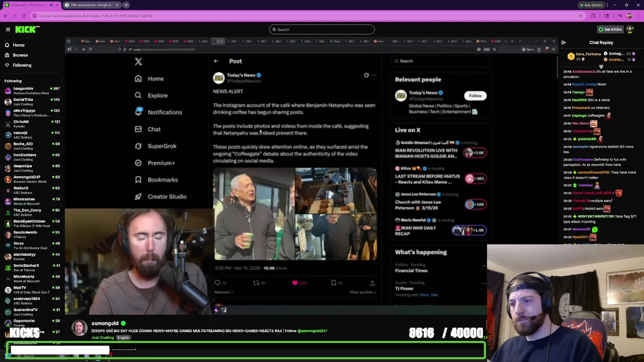Click the English language tag

click(x=123, y=338)
